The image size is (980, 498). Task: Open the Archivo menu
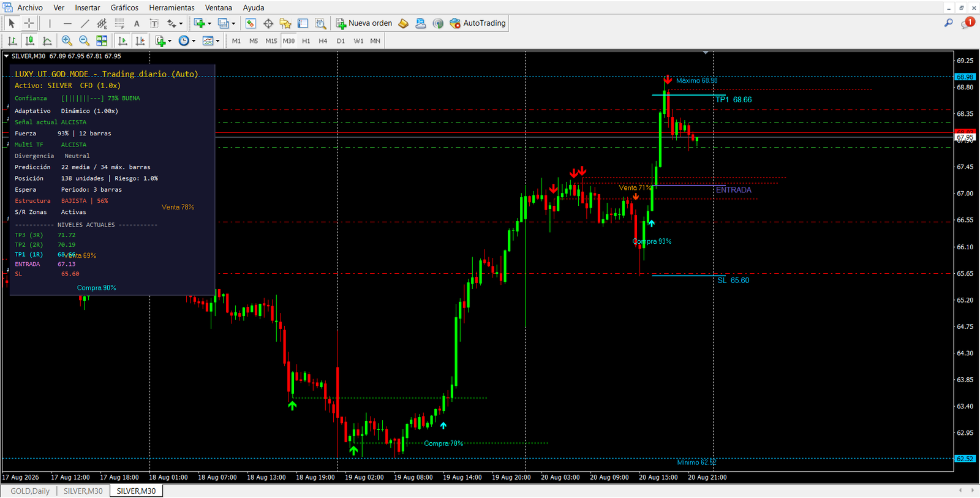point(30,7)
